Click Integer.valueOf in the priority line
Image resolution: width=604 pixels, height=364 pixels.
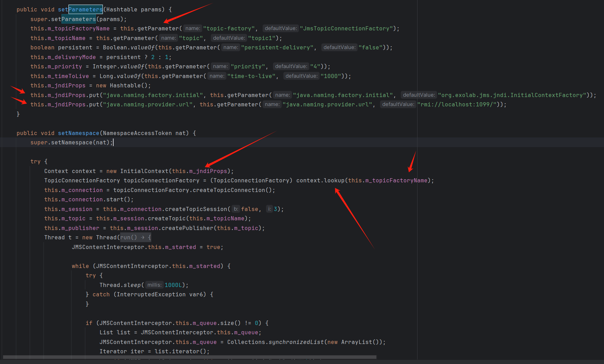[118, 66]
